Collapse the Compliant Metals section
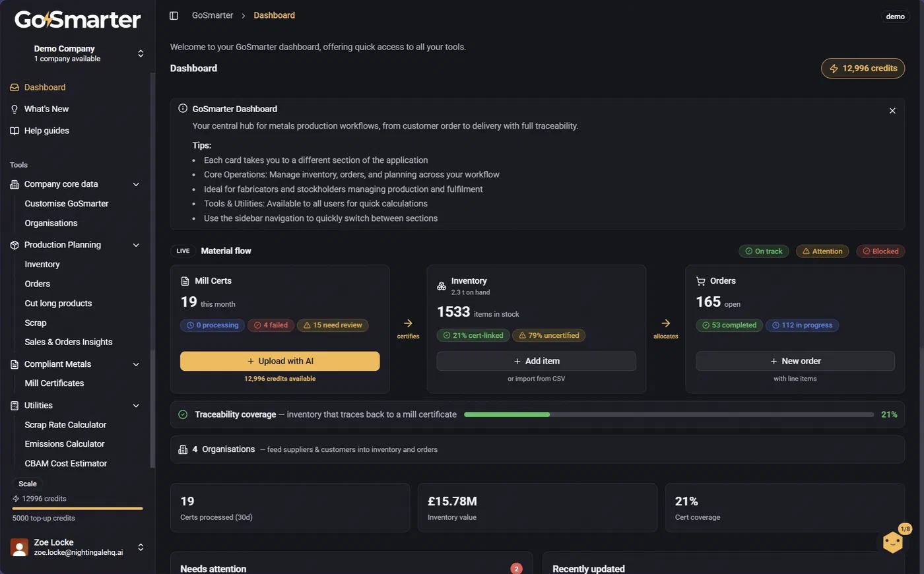The image size is (924, 574). [136, 364]
